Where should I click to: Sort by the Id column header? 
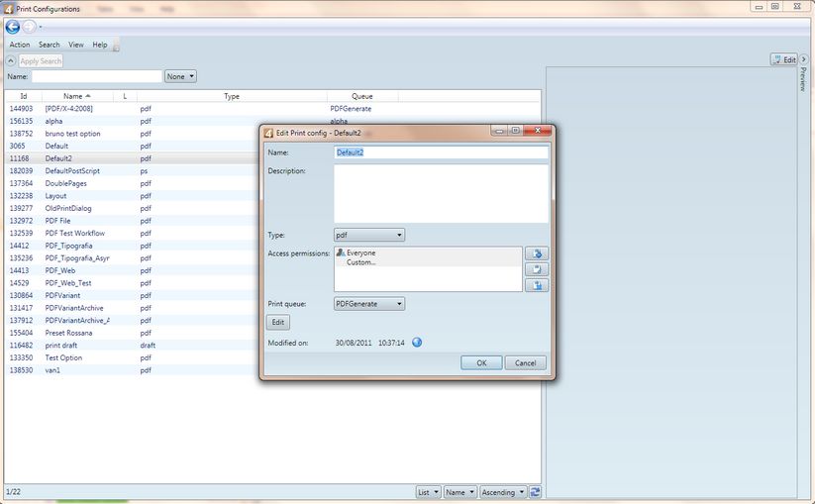point(24,96)
